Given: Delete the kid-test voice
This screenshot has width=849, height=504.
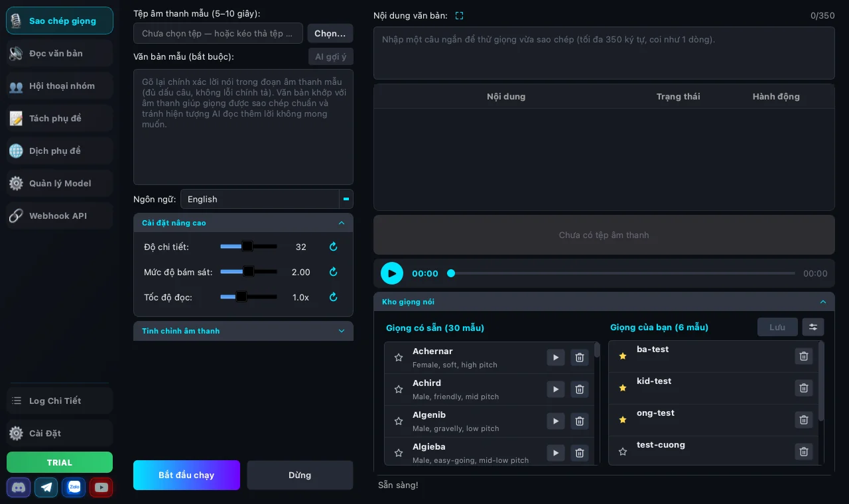Looking at the screenshot, I should click(x=804, y=388).
